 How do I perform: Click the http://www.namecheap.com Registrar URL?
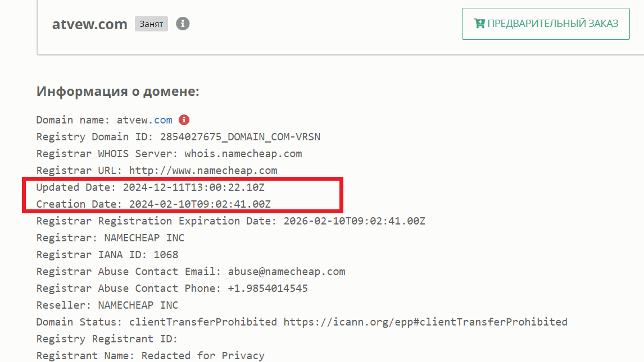click(203, 171)
